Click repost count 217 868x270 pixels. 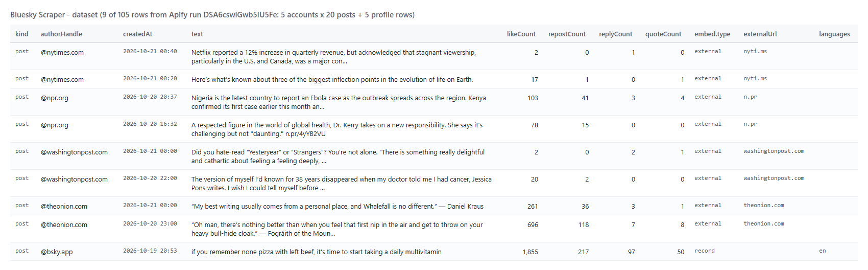click(584, 252)
